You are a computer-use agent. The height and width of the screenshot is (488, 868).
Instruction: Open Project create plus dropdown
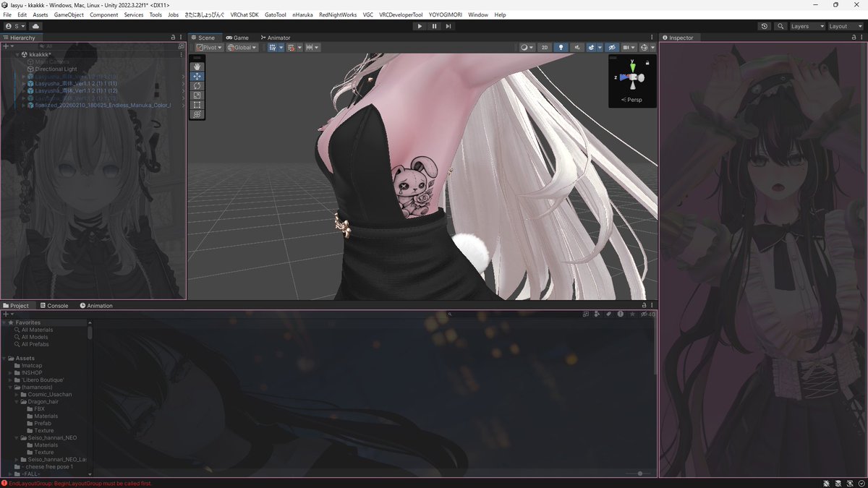pos(7,314)
